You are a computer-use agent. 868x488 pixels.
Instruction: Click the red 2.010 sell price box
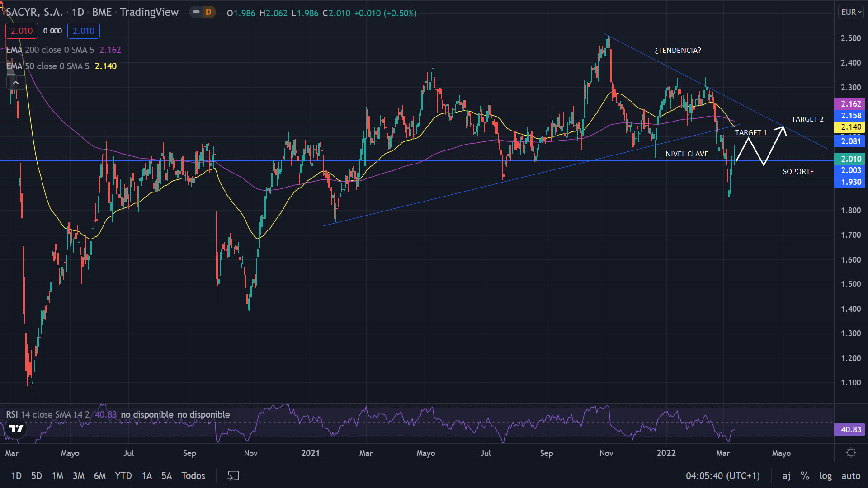[21, 31]
